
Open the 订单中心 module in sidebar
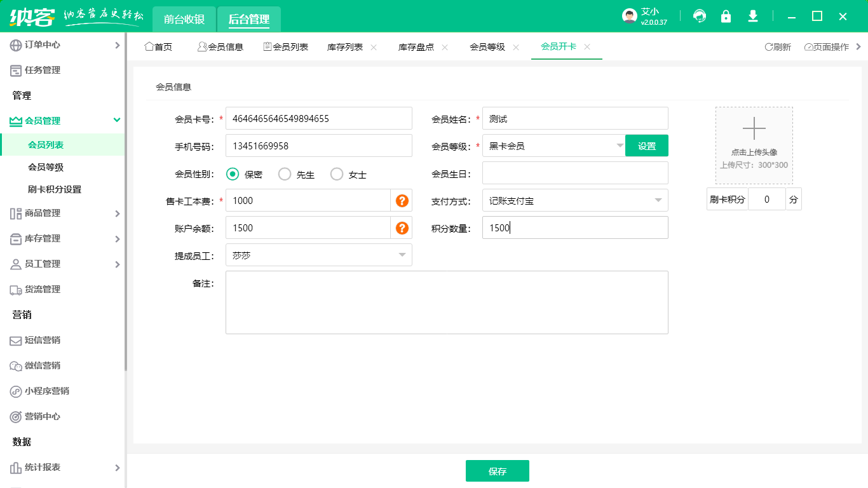coord(38,44)
